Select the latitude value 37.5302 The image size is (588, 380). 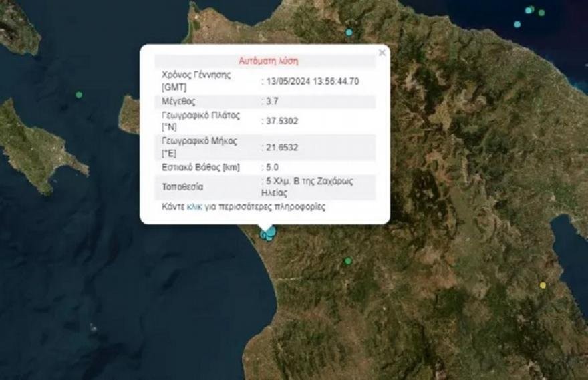(x=280, y=122)
